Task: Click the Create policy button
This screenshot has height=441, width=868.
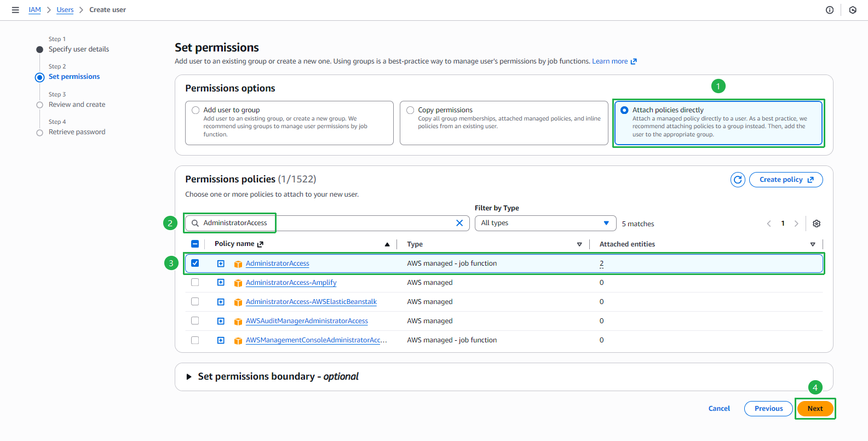Action: pyautogui.click(x=786, y=180)
